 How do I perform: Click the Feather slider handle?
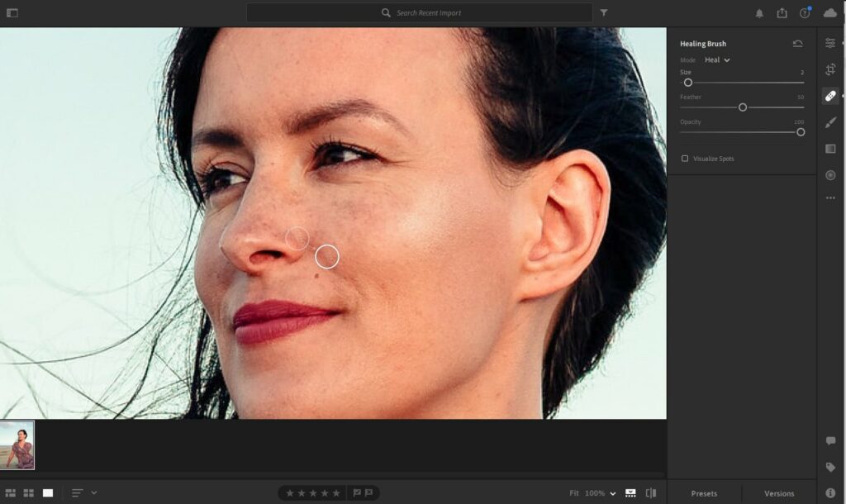743,107
